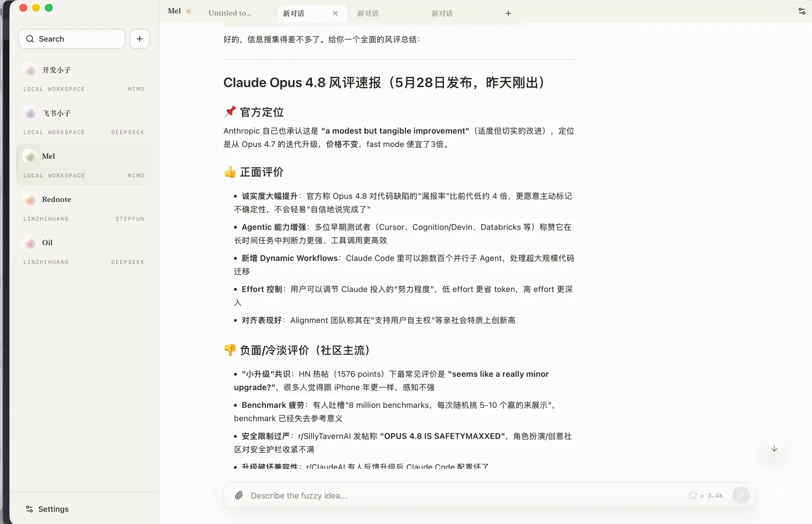Screen dimensions: 812x524
Task: Click the 正面评价 section heading
Action: coord(262,172)
